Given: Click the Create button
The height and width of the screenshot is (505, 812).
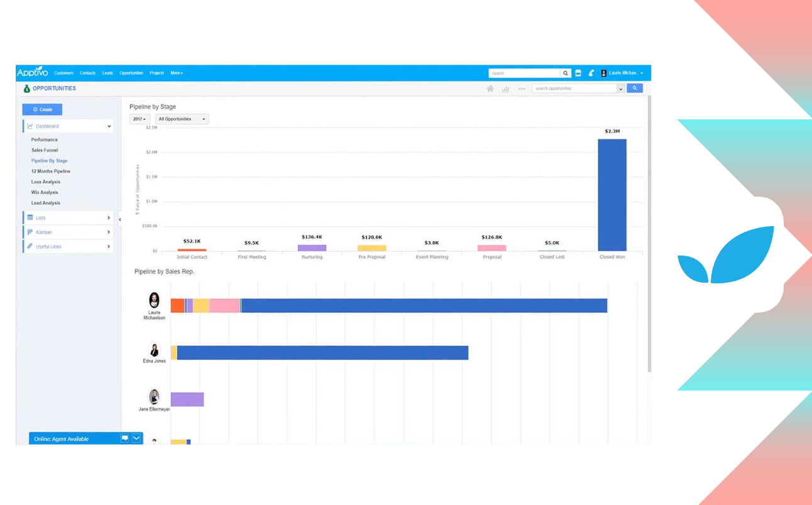Looking at the screenshot, I should pyautogui.click(x=42, y=109).
